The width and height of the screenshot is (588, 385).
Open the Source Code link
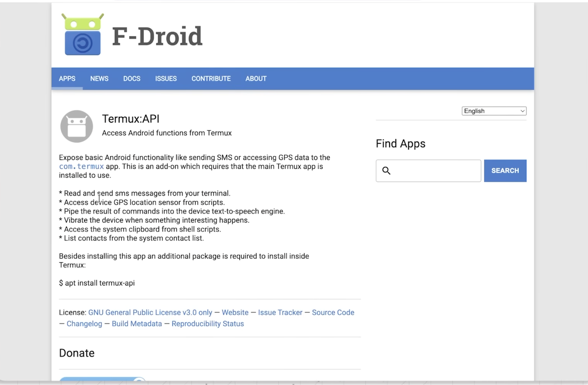tap(333, 312)
